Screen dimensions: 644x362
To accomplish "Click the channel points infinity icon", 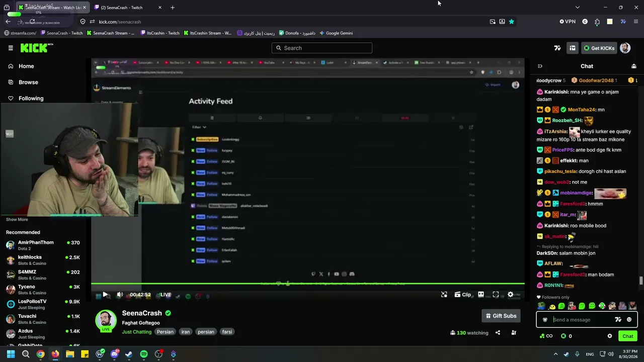I will [x=546, y=336].
